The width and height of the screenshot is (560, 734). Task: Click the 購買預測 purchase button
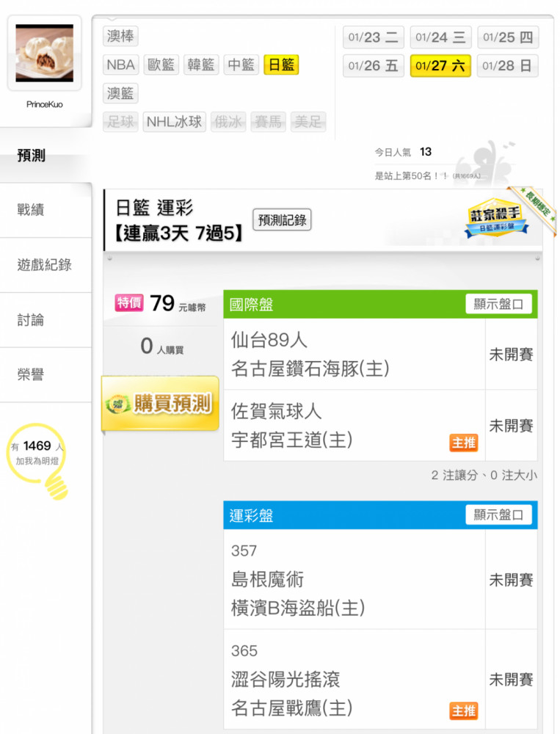(160, 403)
